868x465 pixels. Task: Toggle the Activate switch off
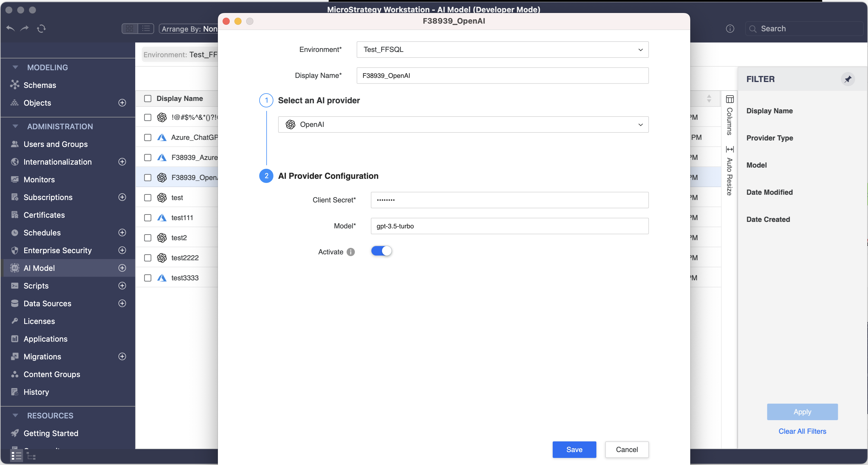[381, 251]
